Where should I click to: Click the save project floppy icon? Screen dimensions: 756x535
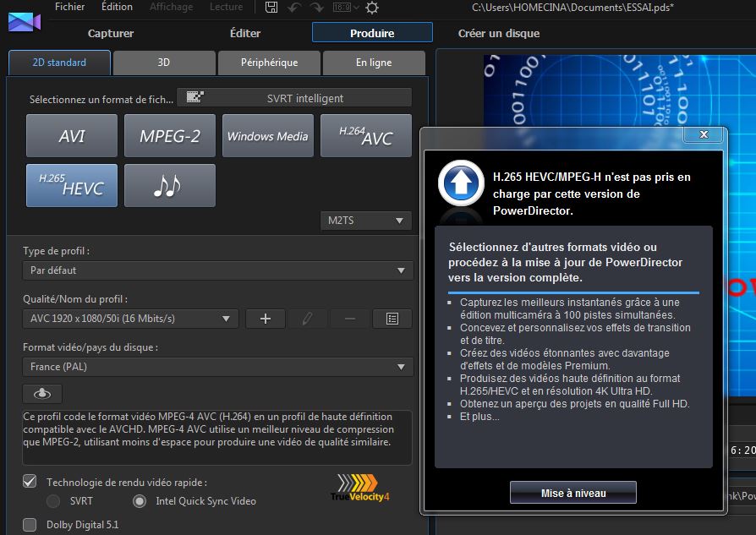pyautogui.click(x=271, y=7)
